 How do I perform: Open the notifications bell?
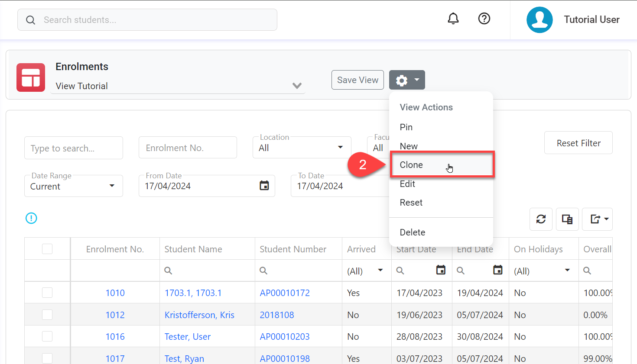[453, 19]
